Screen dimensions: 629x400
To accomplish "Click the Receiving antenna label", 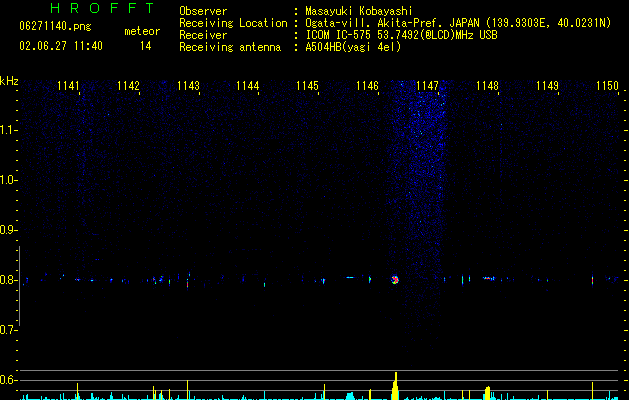I will point(230,47).
